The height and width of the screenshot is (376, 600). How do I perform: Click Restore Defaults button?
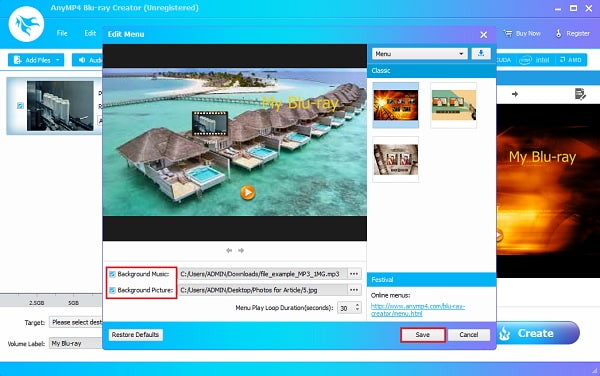coord(135,335)
